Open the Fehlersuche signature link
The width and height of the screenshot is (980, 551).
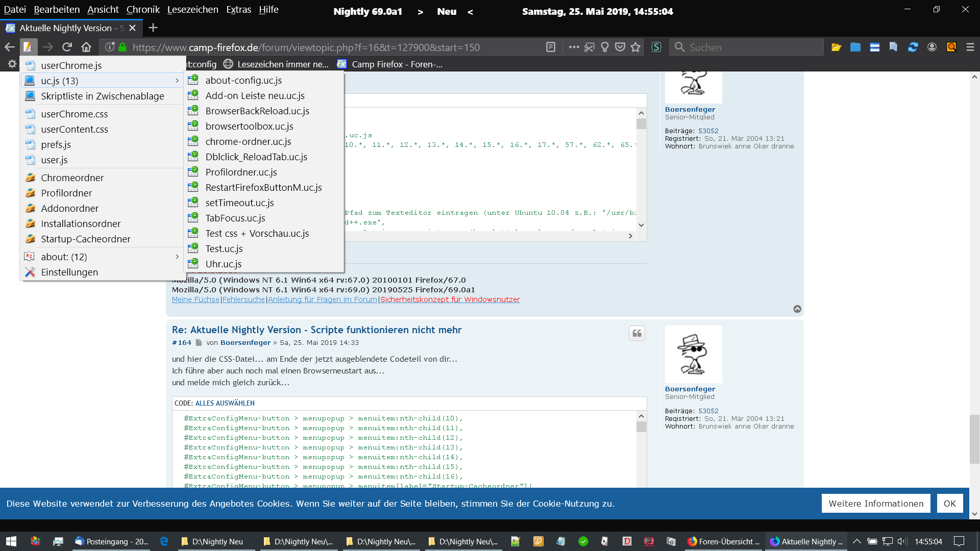click(x=243, y=299)
